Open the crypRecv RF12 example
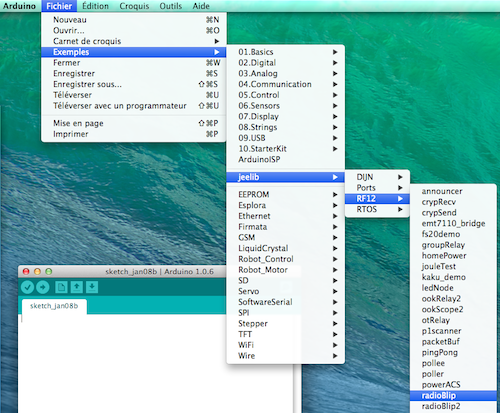The width and height of the screenshot is (500, 413). tap(453, 202)
